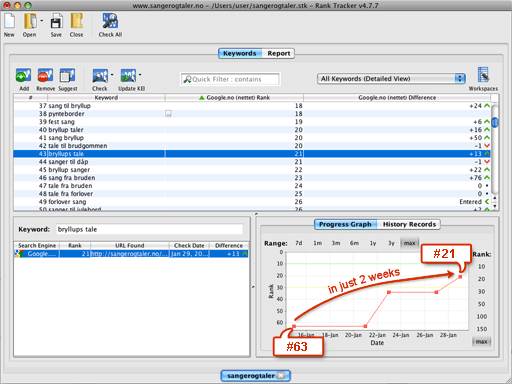Select keyword row 'bryllup taler'
The width and height of the screenshot is (512, 384).
(252, 130)
